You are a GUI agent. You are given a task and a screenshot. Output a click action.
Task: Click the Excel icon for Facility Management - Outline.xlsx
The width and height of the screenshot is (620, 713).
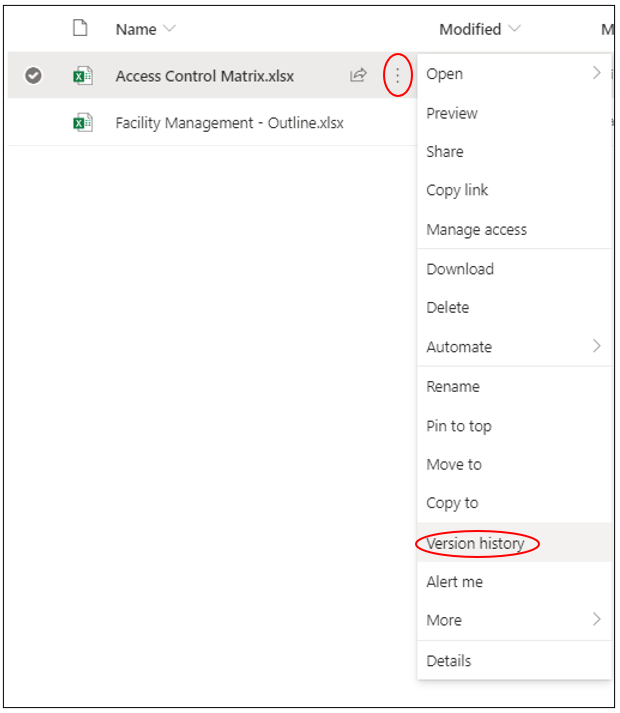[82, 123]
